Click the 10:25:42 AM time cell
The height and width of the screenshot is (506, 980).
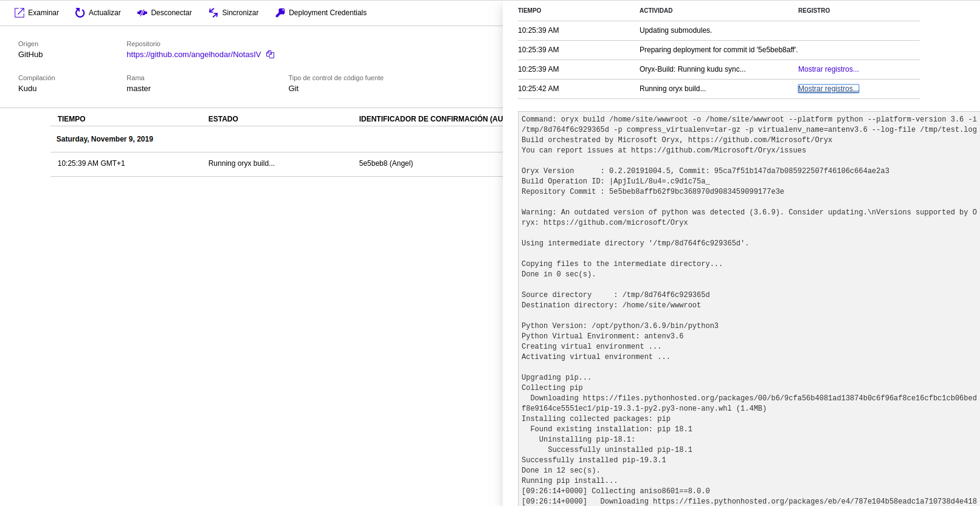click(x=539, y=89)
